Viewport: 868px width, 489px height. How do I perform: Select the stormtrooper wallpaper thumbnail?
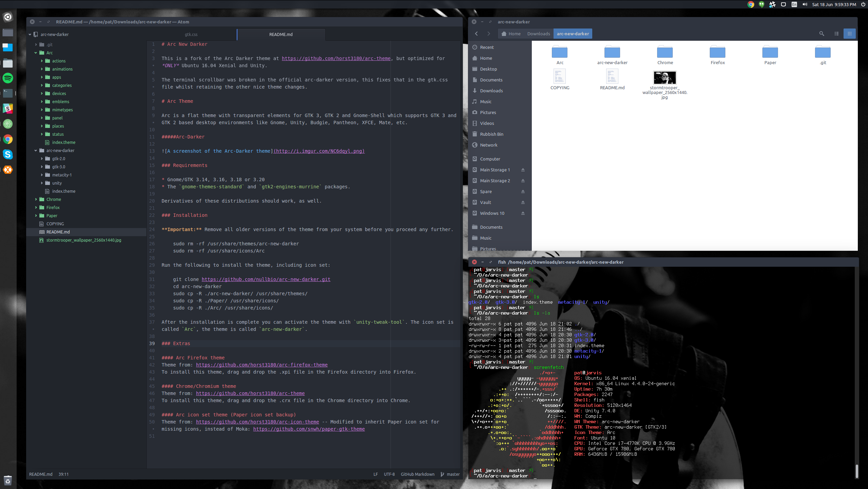coord(664,77)
